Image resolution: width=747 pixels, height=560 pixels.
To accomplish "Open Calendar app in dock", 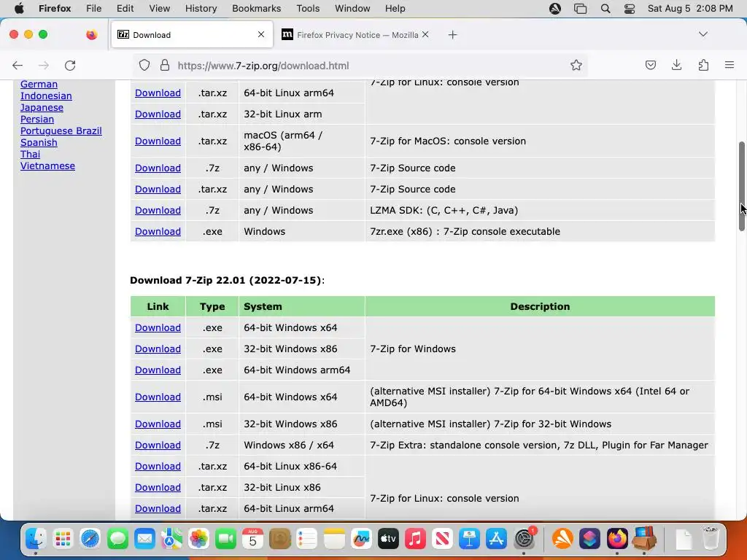I will (x=253, y=539).
